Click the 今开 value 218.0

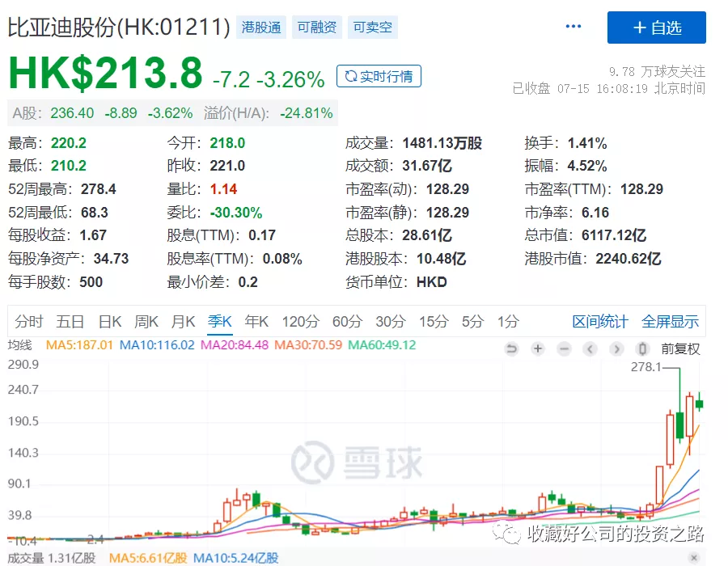pyautogui.click(x=227, y=143)
